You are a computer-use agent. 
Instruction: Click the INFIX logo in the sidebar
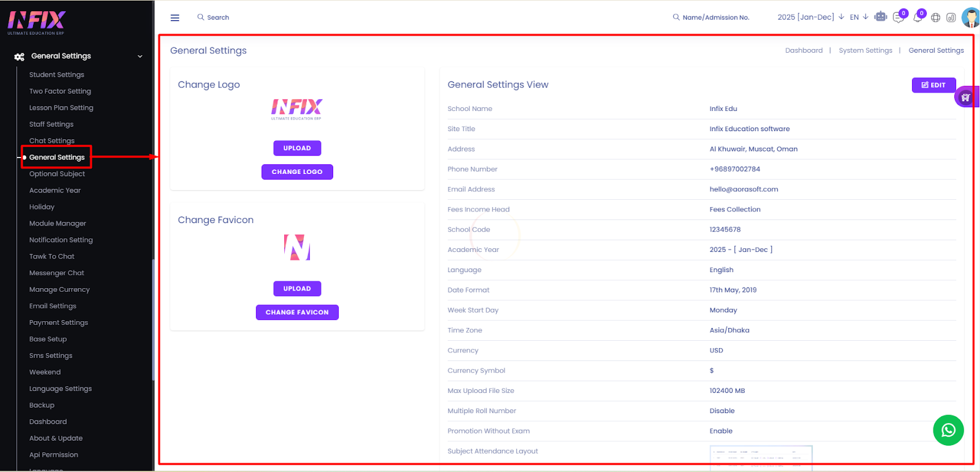point(37,23)
